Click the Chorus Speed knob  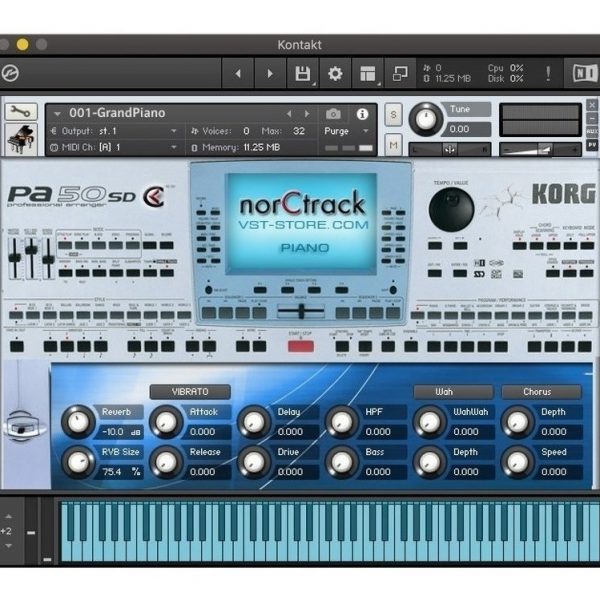517,462
